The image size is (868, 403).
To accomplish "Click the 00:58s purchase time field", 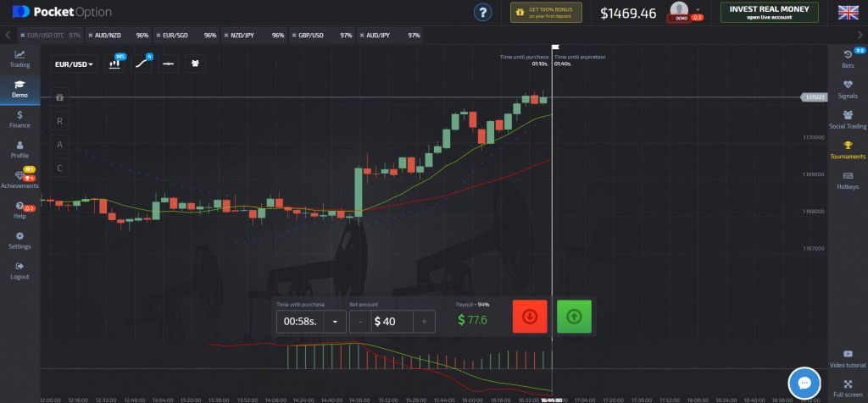I will point(301,322).
